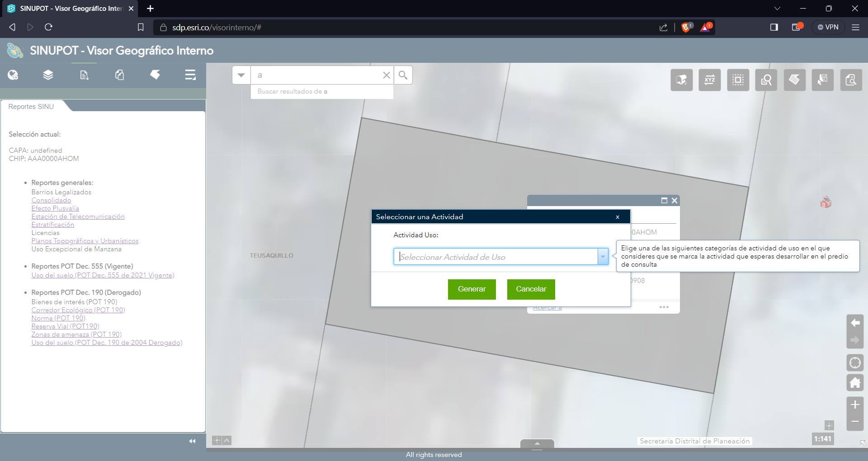Open the Efecto Plusvalía report link
Screen dimensions: 868x461
click(55, 208)
